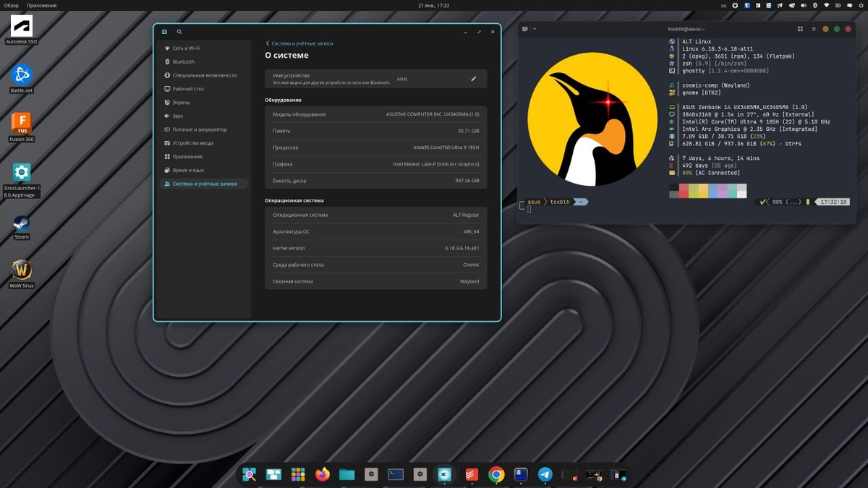Select 'Экраны' in the Settings sidebar
This screenshot has height=488, width=868.
click(204, 103)
